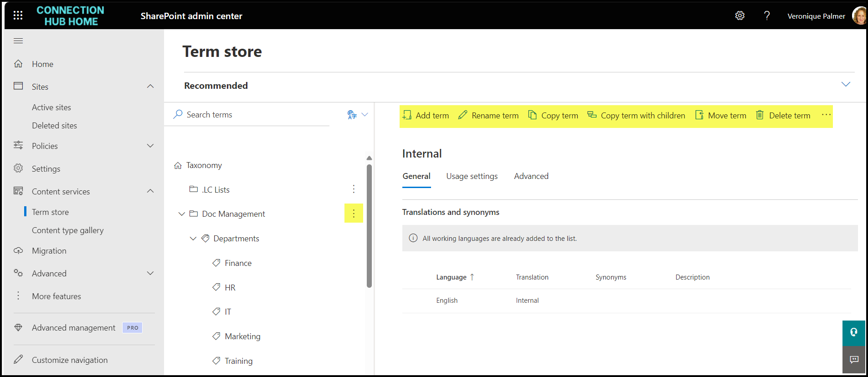Open the feedback chat icon button
Viewport: 868px width, 377px height.
pos(853,360)
